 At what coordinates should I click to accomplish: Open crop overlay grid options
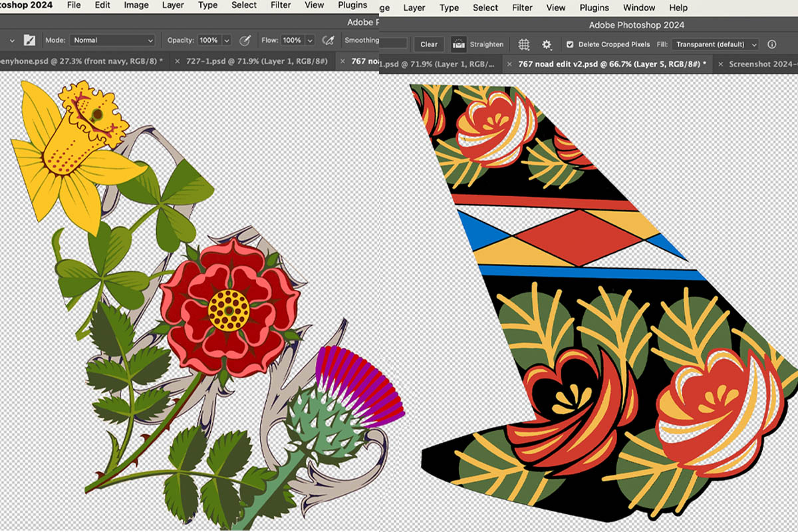click(524, 45)
